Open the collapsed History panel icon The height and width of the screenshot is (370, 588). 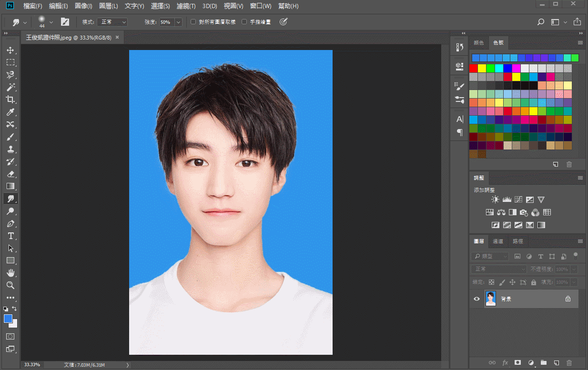pos(459,47)
